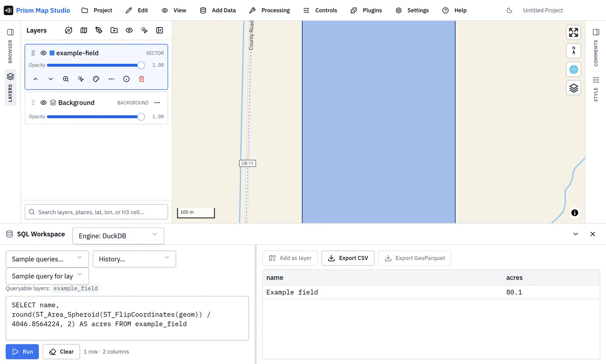Viewport: 606px width, 364px height.
Task: Click the pen draw tool in Layers toolbar
Action: point(99,30)
